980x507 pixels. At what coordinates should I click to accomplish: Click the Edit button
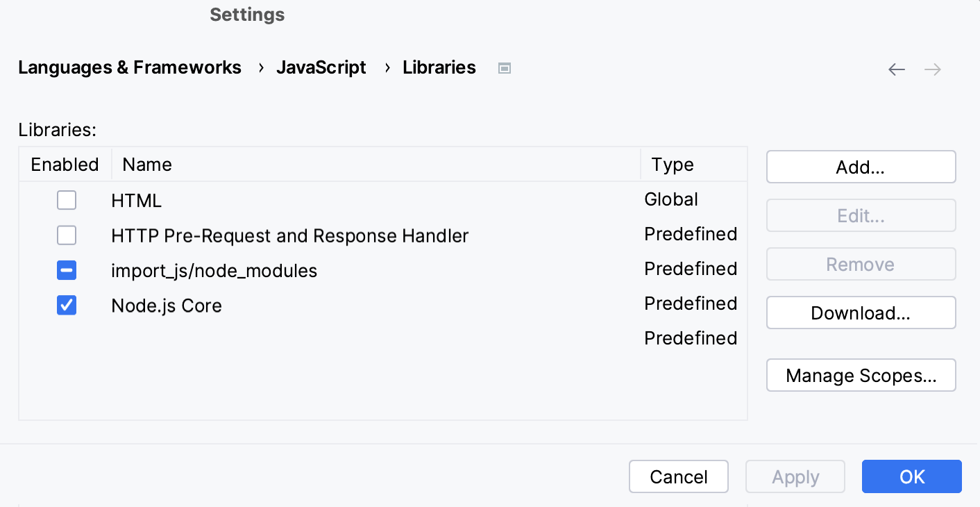tap(861, 215)
